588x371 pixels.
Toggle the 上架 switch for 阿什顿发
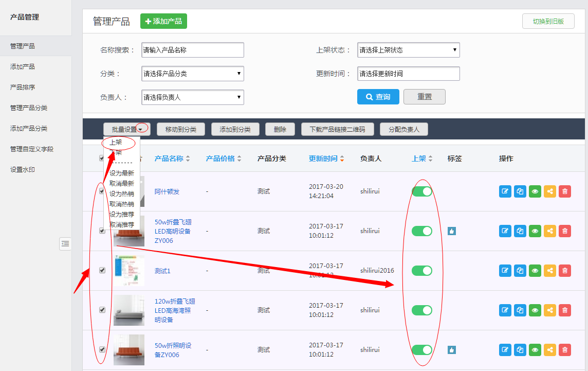coord(421,191)
